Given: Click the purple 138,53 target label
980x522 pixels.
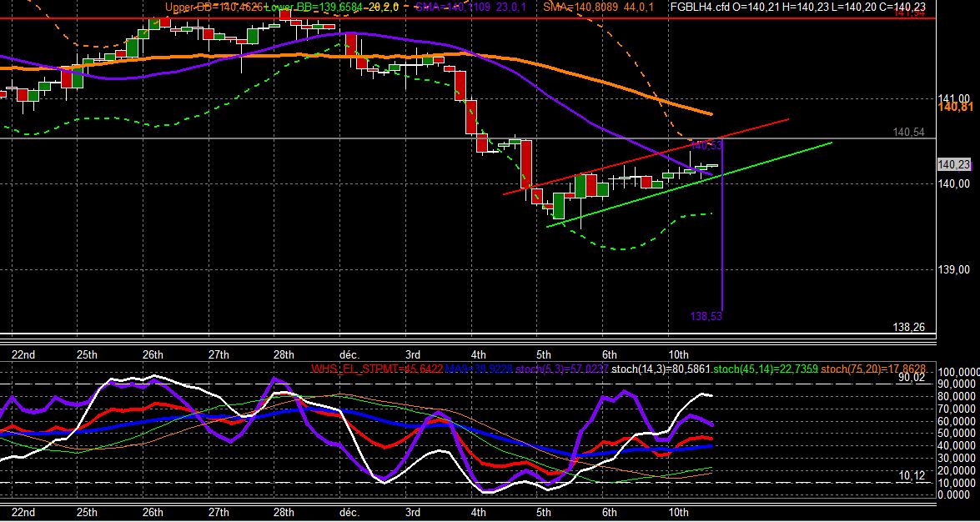Looking at the screenshot, I should [706, 316].
